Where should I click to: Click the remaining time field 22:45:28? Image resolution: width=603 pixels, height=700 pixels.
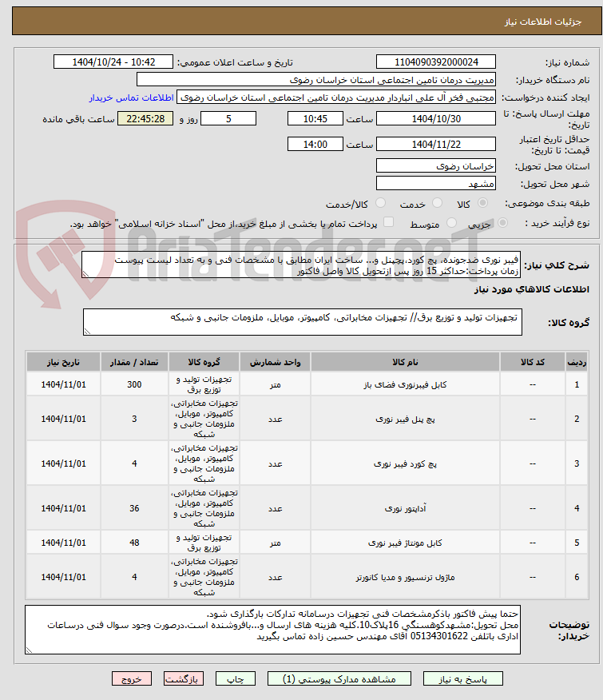pos(145,118)
